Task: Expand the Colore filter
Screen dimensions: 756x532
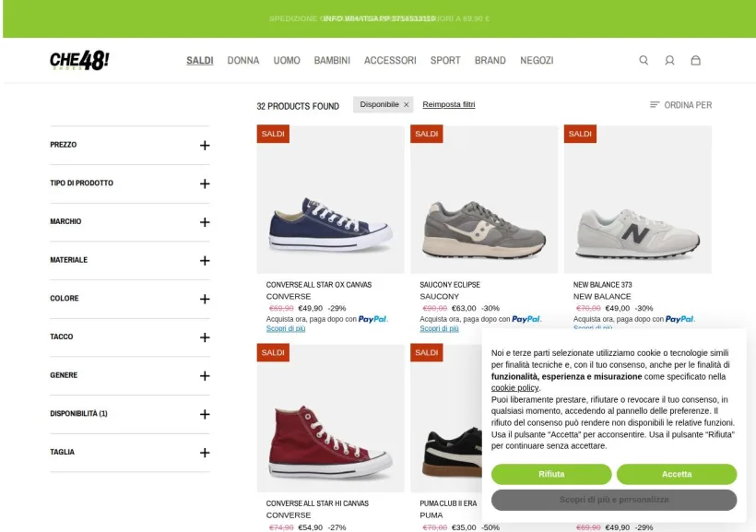Action: coord(130,299)
